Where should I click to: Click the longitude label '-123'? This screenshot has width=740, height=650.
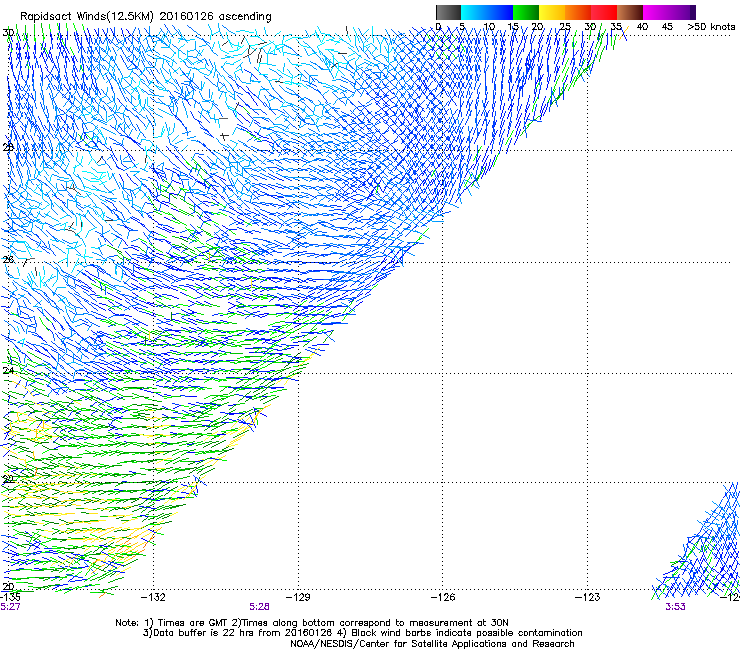[x=588, y=597]
